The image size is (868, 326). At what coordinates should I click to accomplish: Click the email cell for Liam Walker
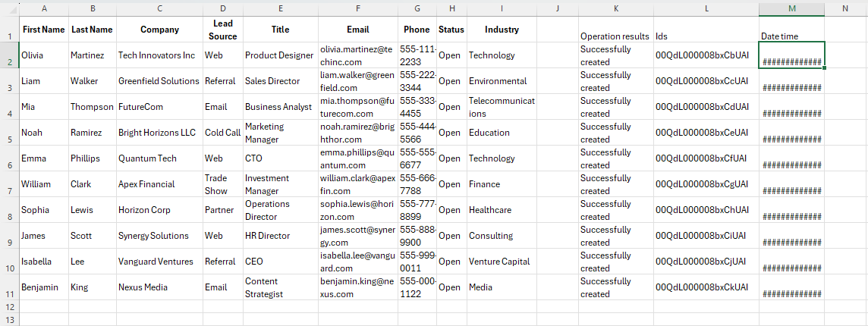[357, 81]
